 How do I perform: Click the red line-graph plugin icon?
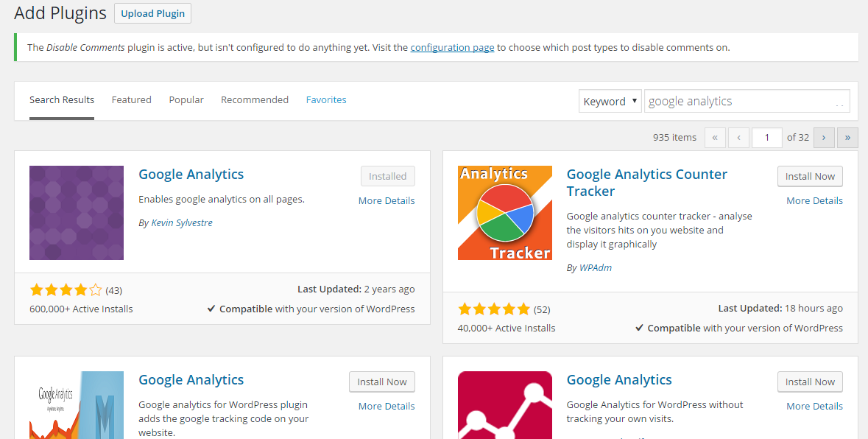(x=505, y=405)
